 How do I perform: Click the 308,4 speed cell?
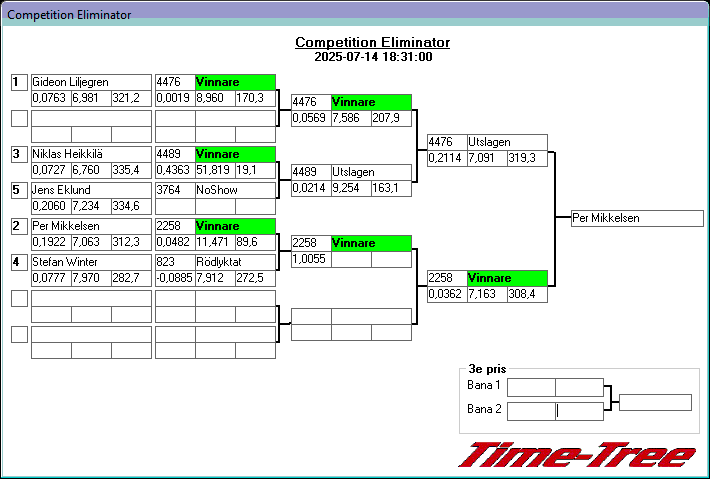pos(527,294)
